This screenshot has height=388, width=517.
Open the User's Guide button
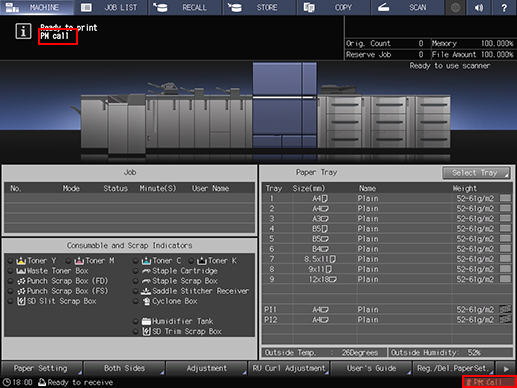(371, 368)
